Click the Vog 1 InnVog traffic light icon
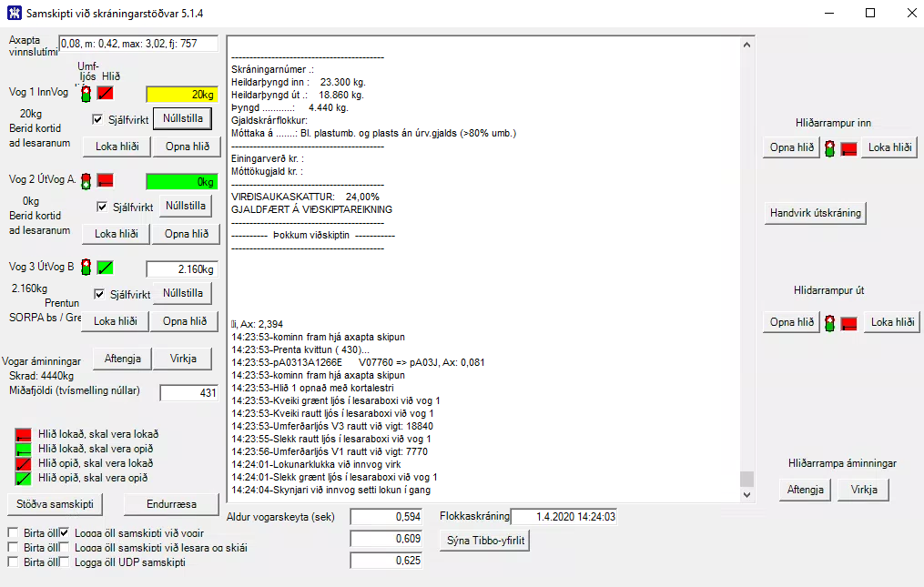This screenshot has width=924, height=587. 86,94
